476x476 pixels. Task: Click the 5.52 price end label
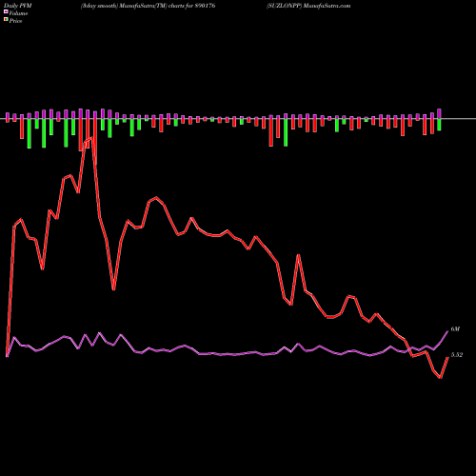click(457, 355)
